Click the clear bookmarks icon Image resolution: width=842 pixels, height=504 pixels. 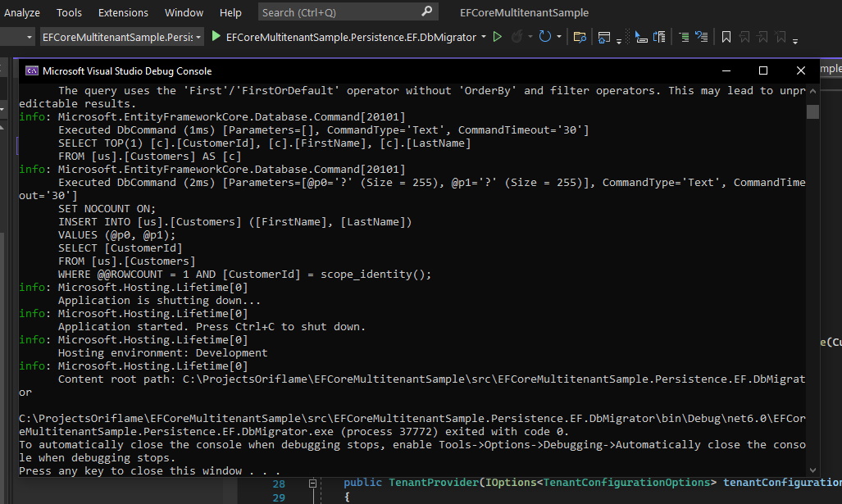[x=781, y=37]
